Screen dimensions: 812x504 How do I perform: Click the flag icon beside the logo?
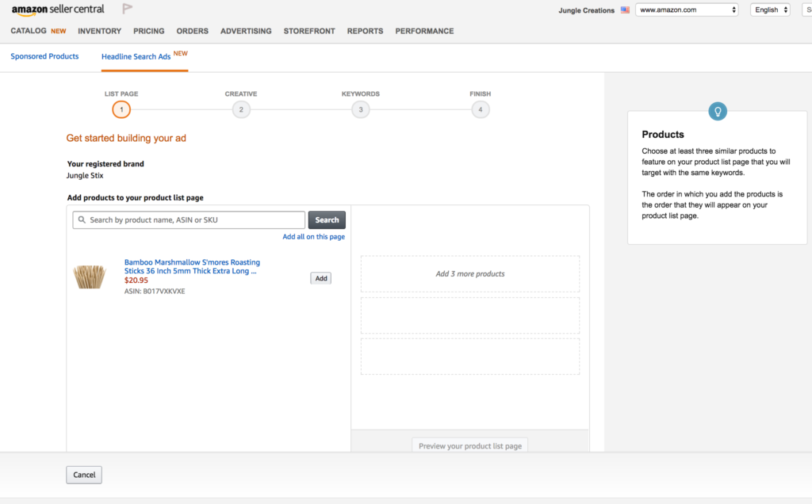coord(127,10)
